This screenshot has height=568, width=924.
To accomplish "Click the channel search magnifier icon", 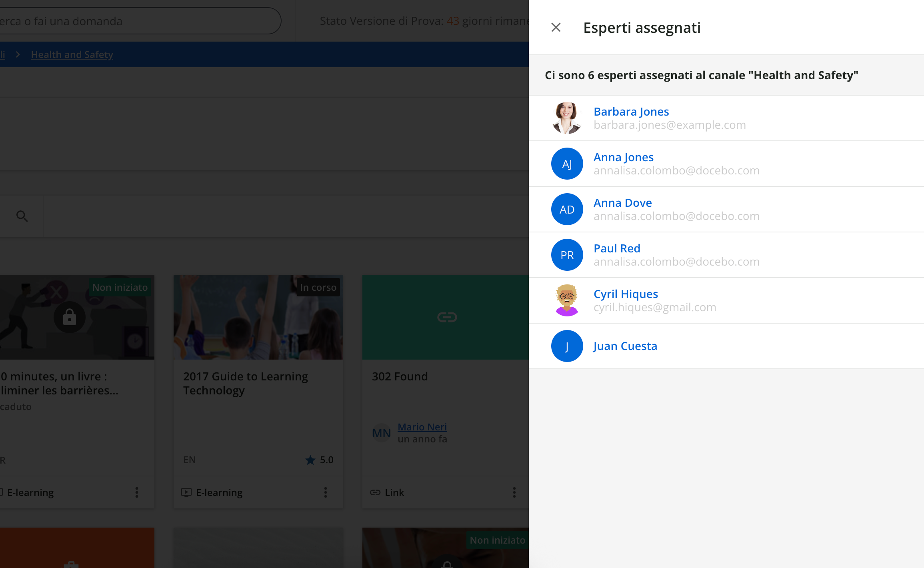I will click(x=22, y=216).
